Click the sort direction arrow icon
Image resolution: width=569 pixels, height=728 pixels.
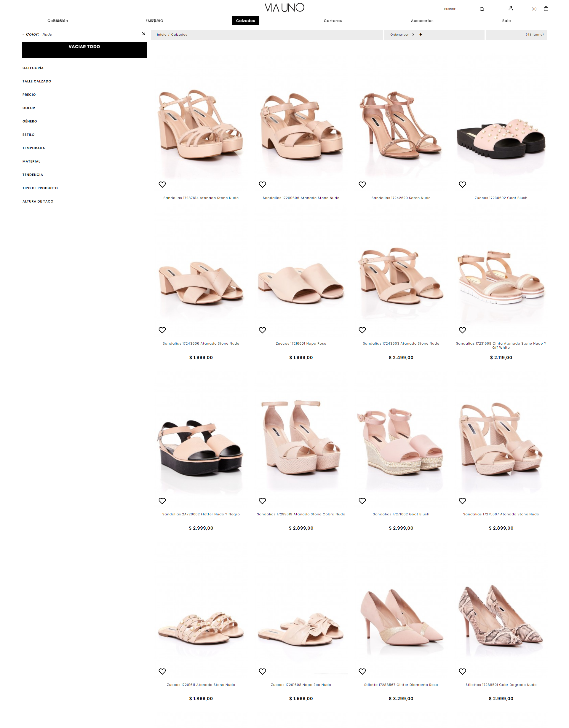coord(421,34)
